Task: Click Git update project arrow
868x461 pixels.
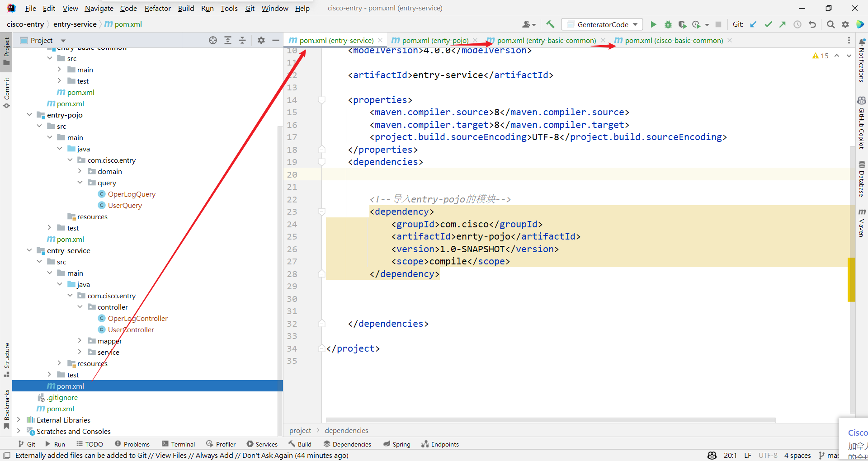Action: pyautogui.click(x=753, y=24)
